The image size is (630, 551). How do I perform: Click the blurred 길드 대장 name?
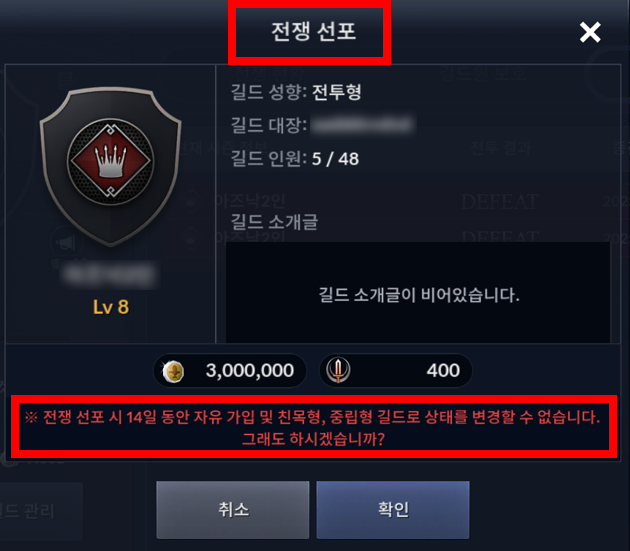click(x=363, y=125)
